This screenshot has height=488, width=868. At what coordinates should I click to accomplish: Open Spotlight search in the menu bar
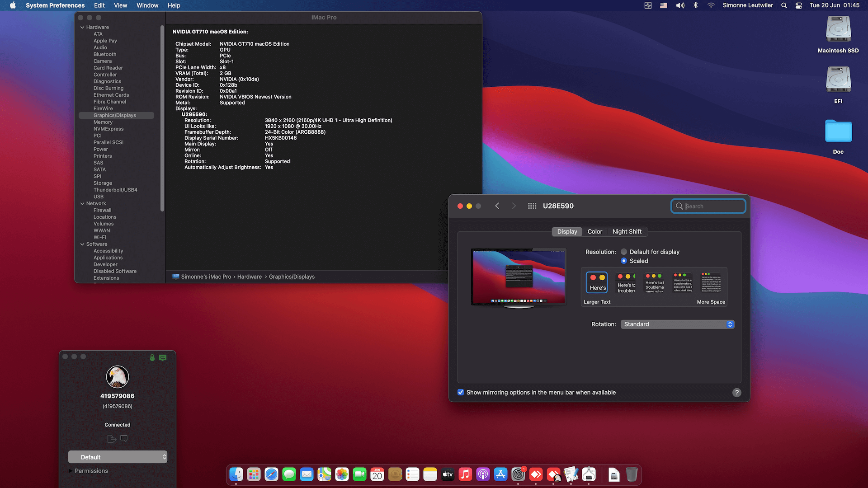[784, 5]
